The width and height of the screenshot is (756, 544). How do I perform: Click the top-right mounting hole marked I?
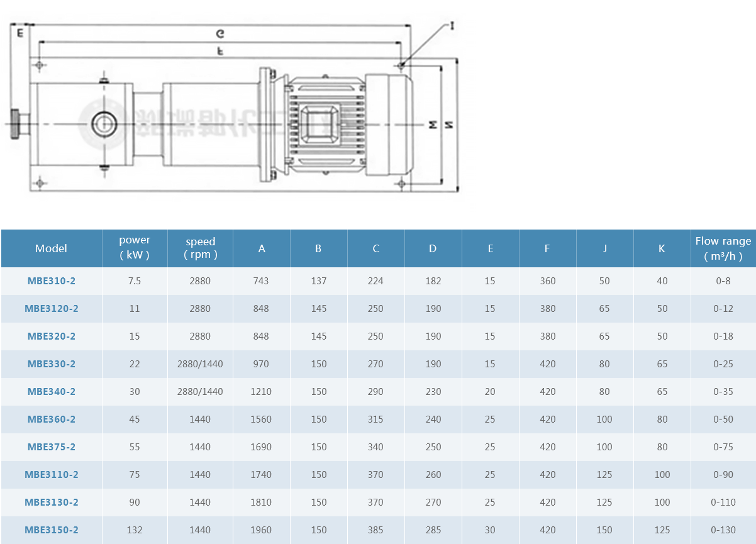click(x=401, y=64)
